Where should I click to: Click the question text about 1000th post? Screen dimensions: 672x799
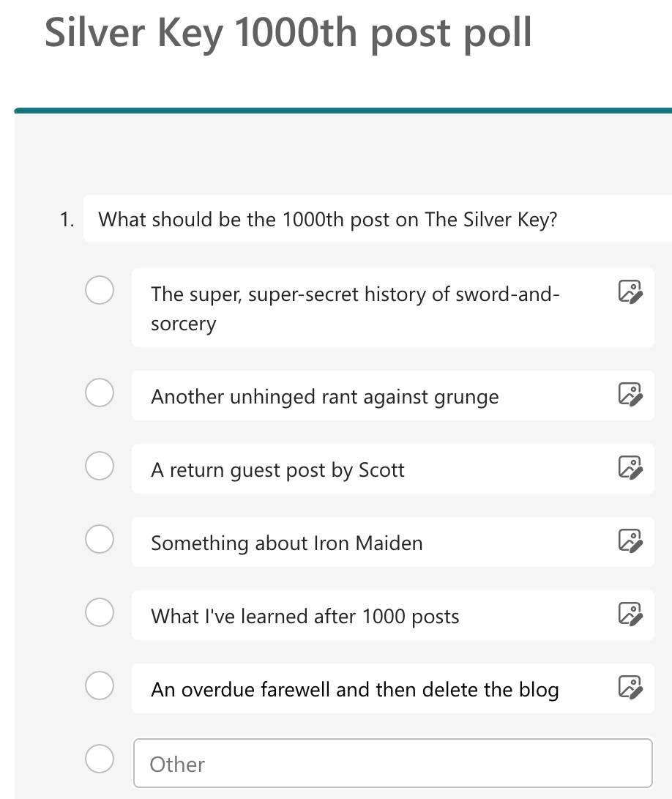[x=327, y=219]
